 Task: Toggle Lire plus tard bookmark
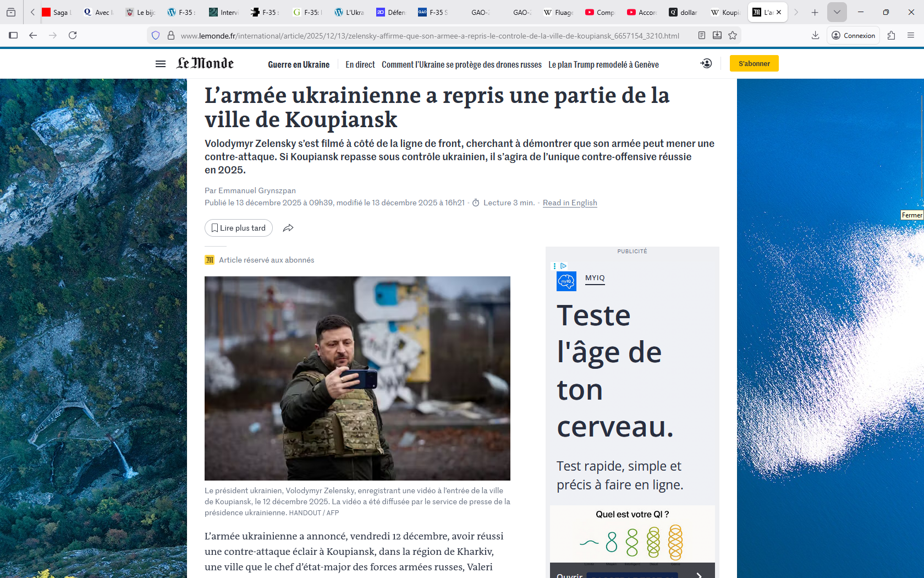[239, 228]
